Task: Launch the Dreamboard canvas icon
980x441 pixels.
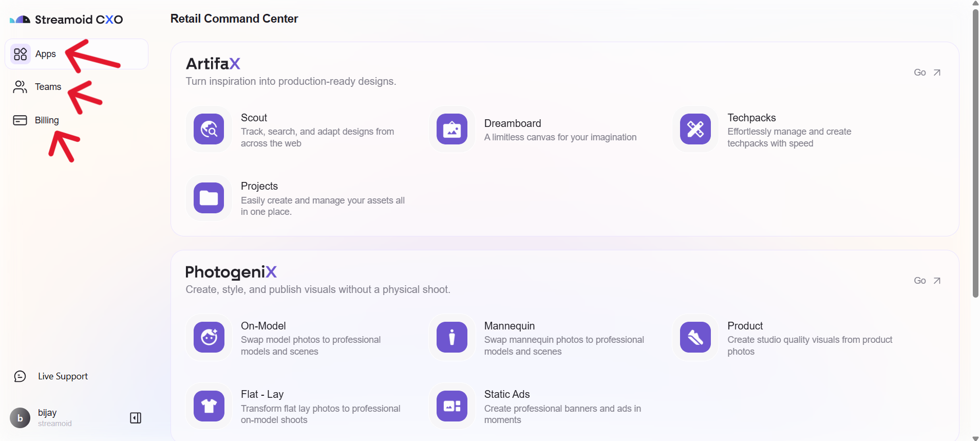Action: (x=452, y=129)
